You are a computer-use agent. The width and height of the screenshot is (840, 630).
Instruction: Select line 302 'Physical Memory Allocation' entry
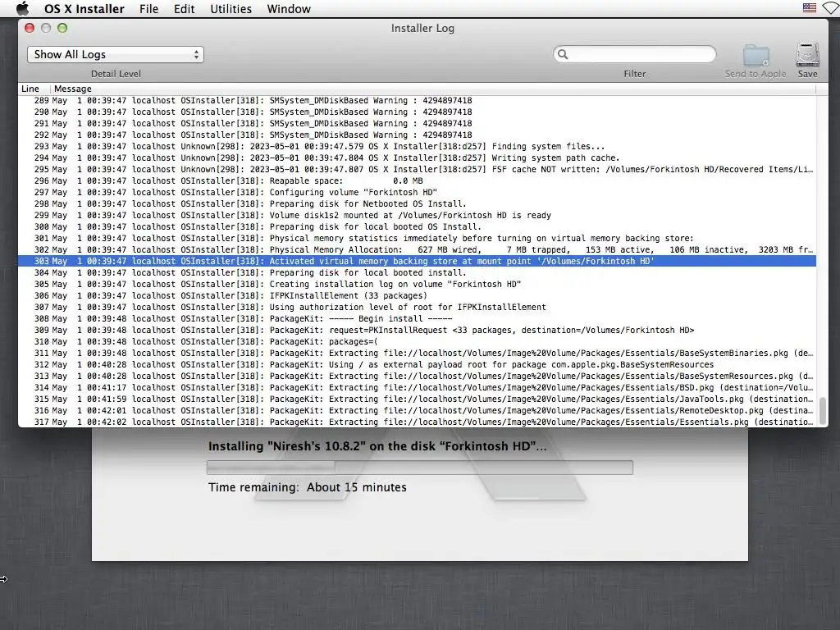point(417,249)
